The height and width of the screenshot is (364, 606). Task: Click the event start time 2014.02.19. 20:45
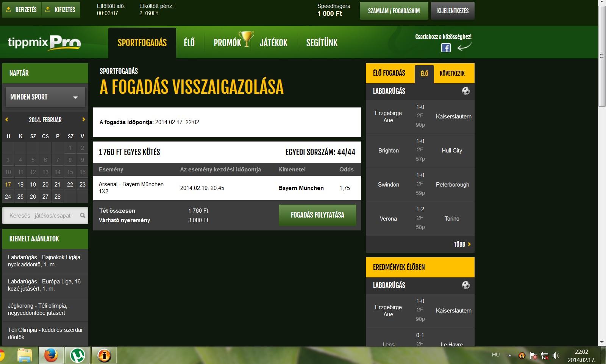tap(202, 188)
